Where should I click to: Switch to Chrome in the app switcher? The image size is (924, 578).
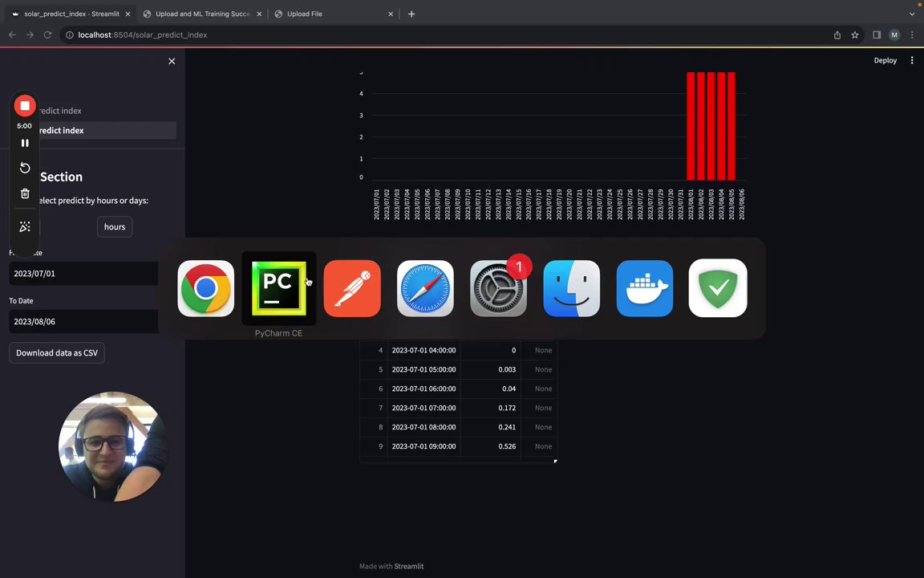205,288
